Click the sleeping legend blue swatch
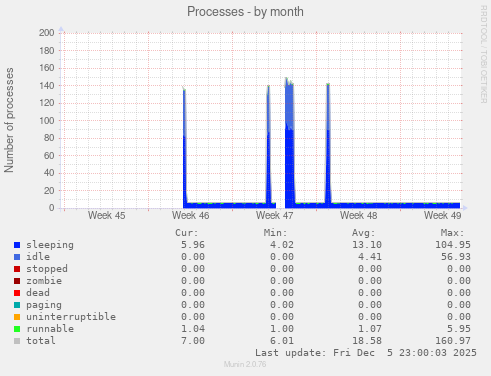 tap(17, 245)
